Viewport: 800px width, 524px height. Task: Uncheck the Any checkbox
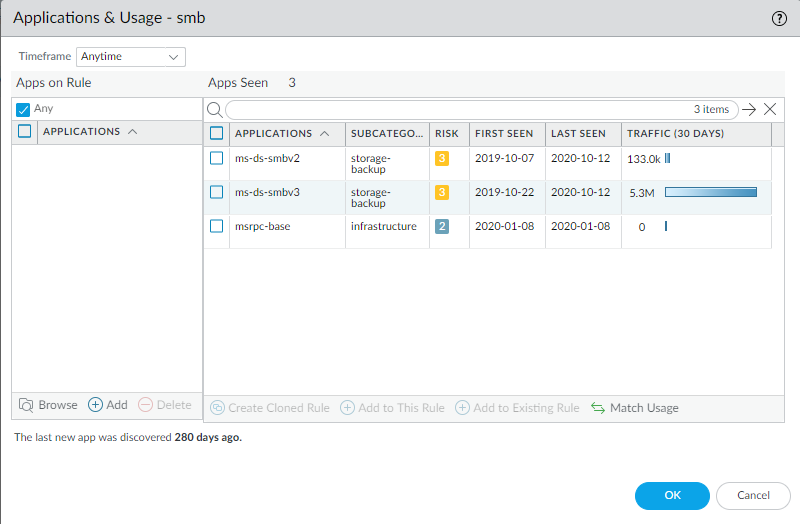pyautogui.click(x=24, y=109)
